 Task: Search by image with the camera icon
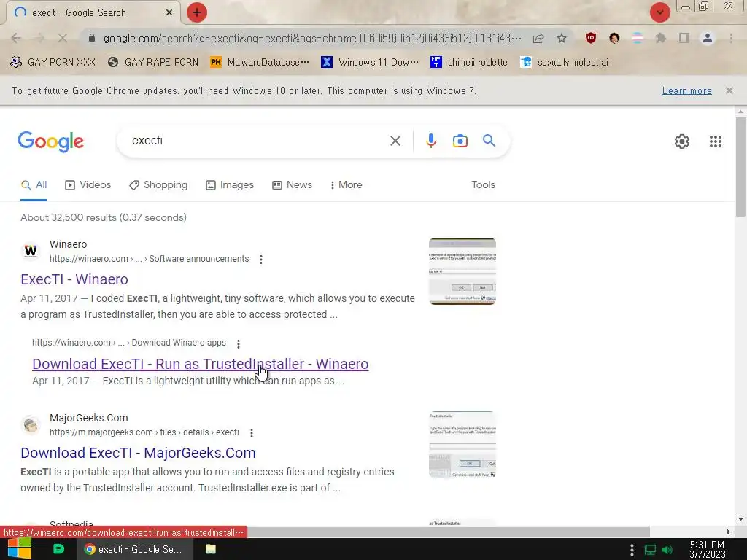click(x=460, y=141)
